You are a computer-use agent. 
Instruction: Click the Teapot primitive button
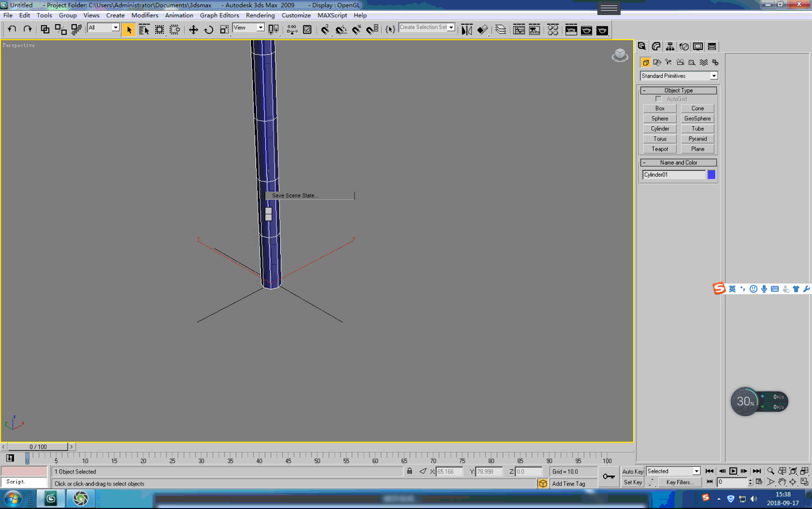pyautogui.click(x=659, y=149)
